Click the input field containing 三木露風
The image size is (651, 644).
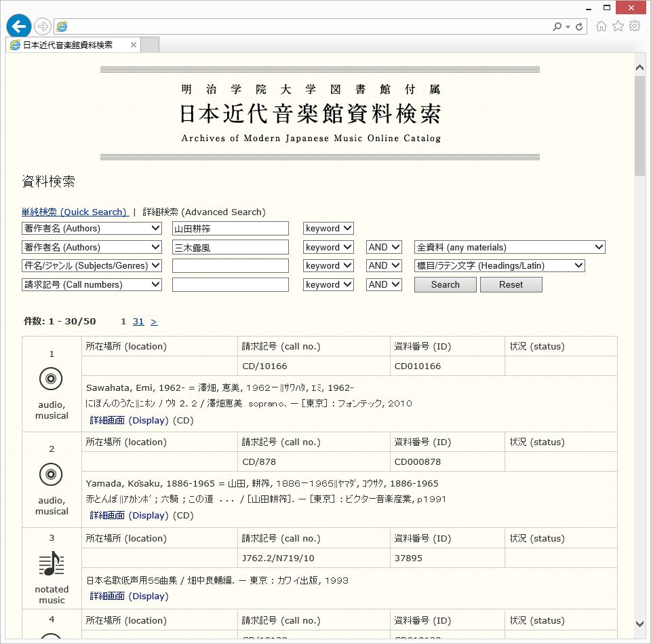230,247
